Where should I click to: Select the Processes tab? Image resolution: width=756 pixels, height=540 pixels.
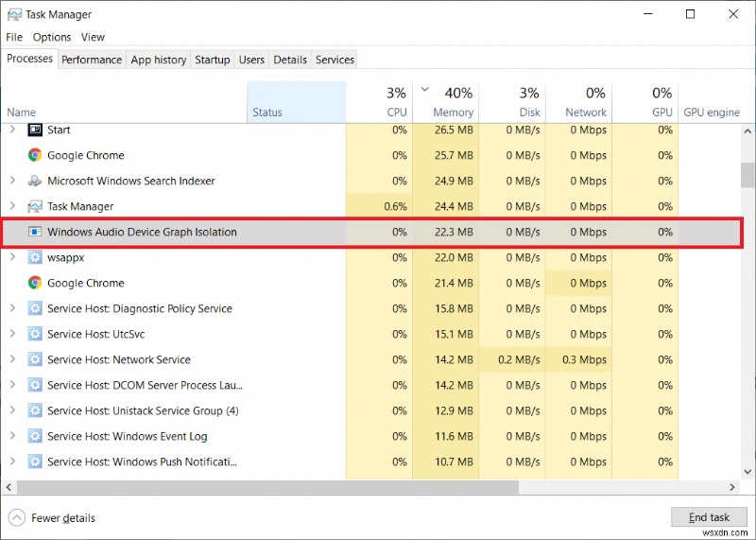30,59
